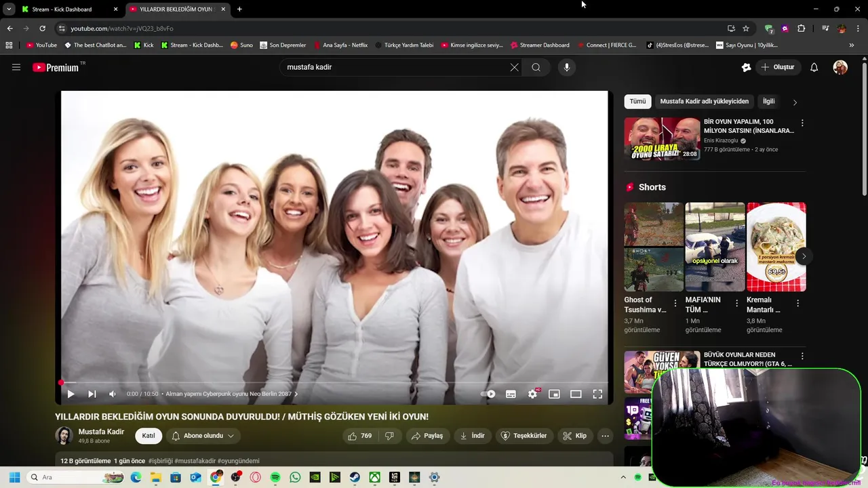Open Abone olundu subscription dropdown
Image resolution: width=868 pixels, height=488 pixels.
(203, 436)
